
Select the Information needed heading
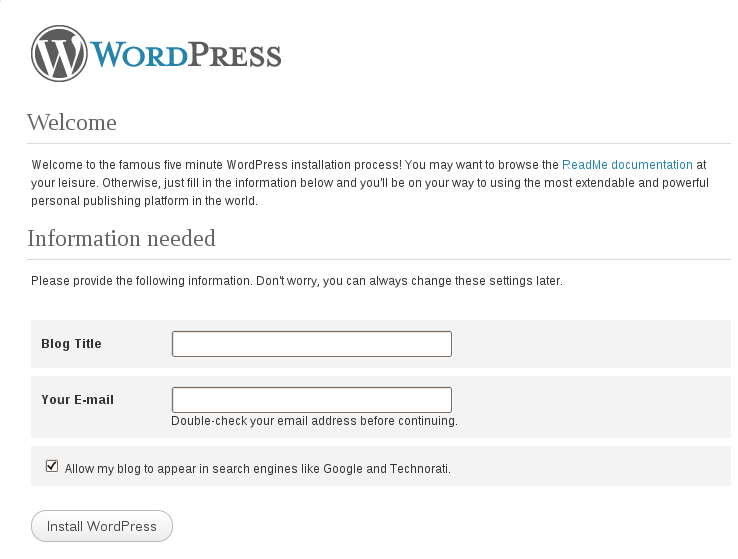coord(121,239)
